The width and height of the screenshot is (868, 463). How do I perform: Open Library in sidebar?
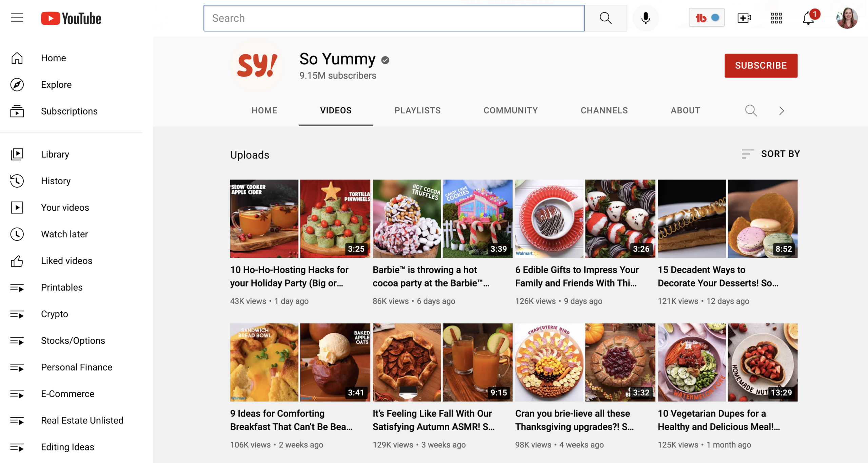pyautogui.click(x=71, y=154)
